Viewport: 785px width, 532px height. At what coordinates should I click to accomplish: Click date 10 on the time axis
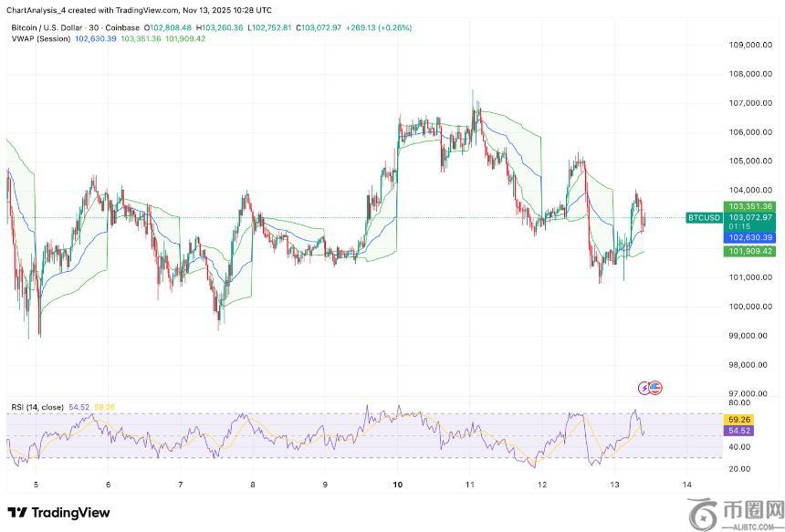coord(398,485)
